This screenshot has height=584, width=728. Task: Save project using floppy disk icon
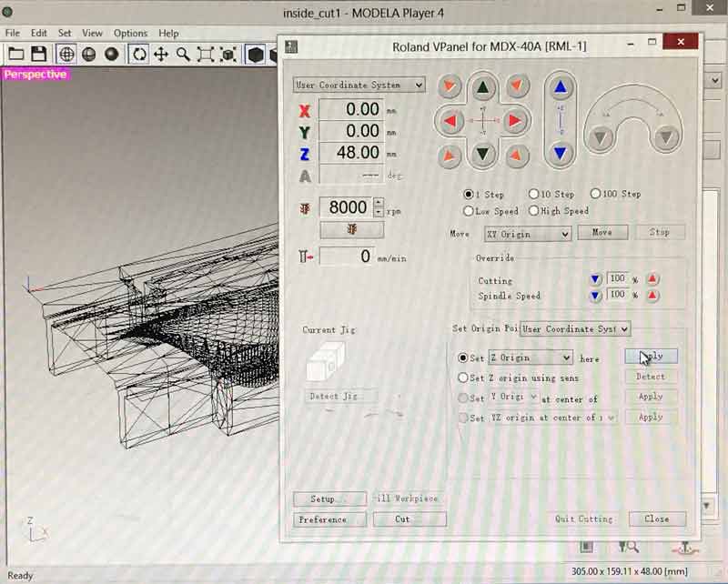[x=38, y=55]
